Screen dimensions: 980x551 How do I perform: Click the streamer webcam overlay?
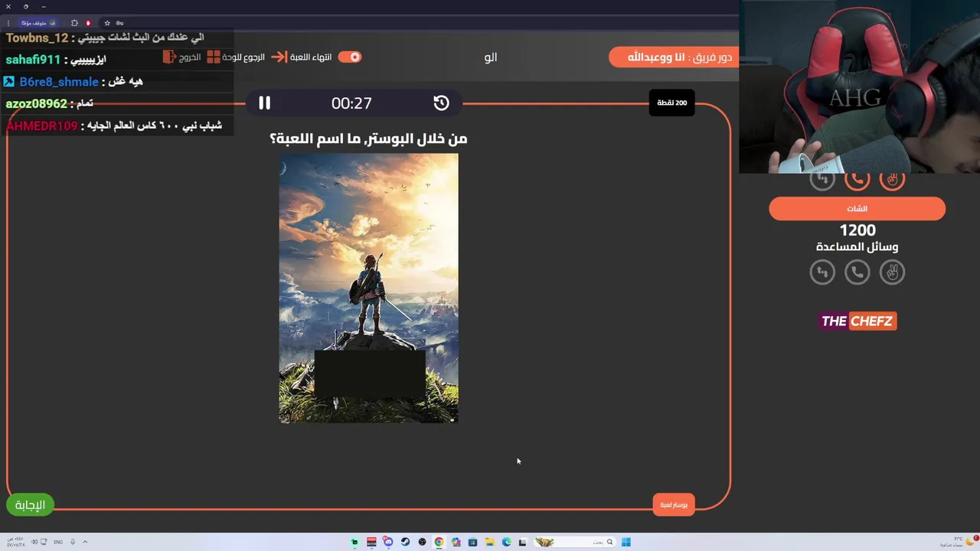[x=859, y=86]
